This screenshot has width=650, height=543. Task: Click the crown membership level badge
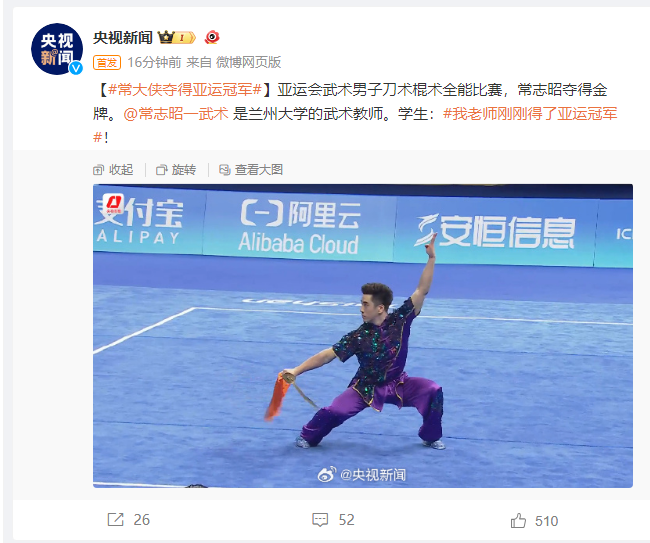[x=177, y=38]
